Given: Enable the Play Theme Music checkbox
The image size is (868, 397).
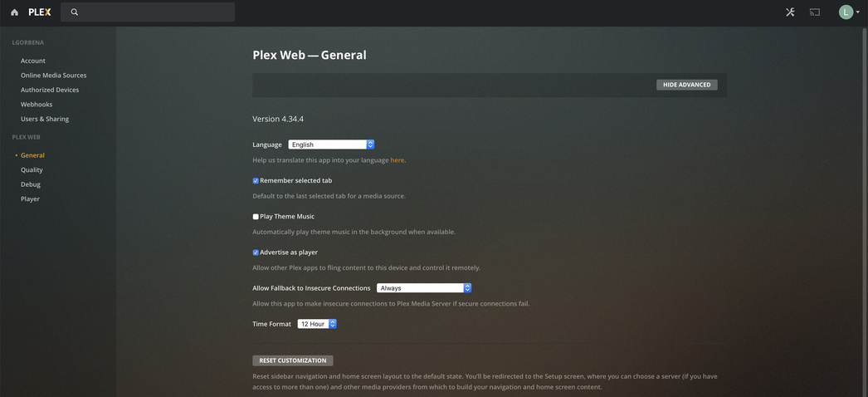Looking at the screenshot, I should (256, 217).
